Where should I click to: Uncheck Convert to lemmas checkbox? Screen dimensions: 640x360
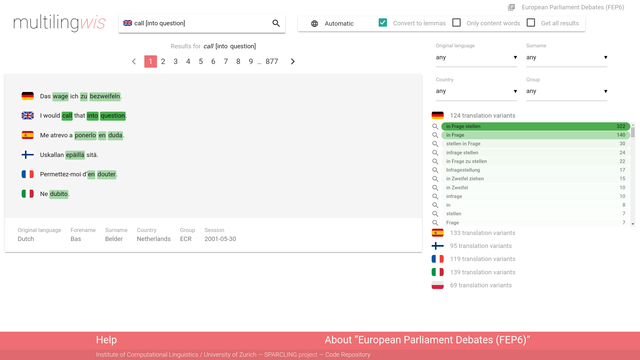(x=382, y=23)
